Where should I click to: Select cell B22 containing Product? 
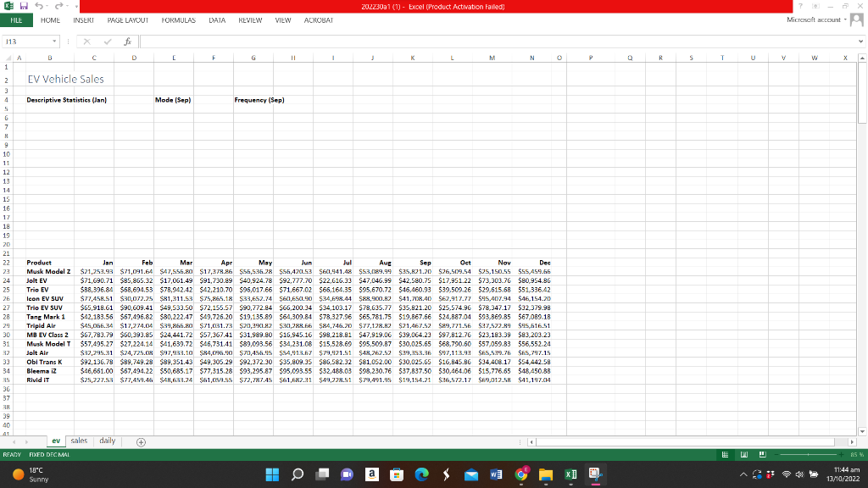[50, 263]
